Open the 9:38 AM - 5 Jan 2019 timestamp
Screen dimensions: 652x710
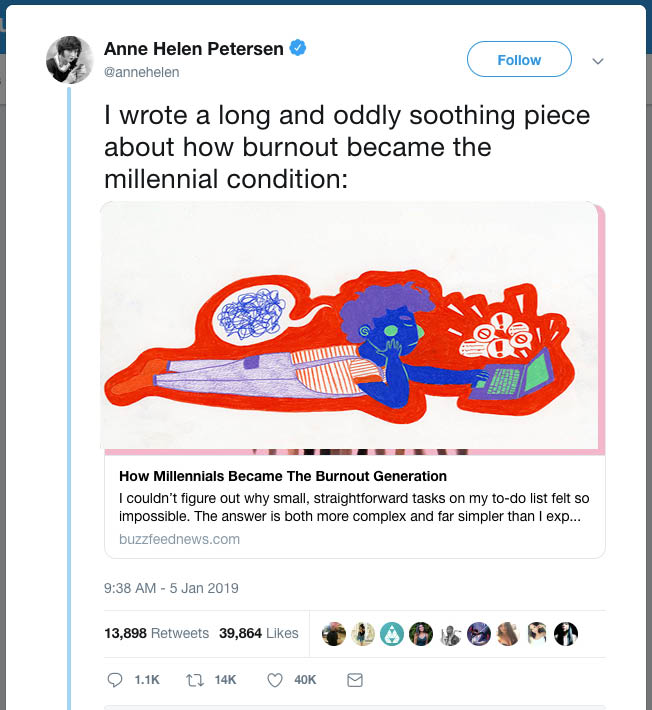click(171, 588)
